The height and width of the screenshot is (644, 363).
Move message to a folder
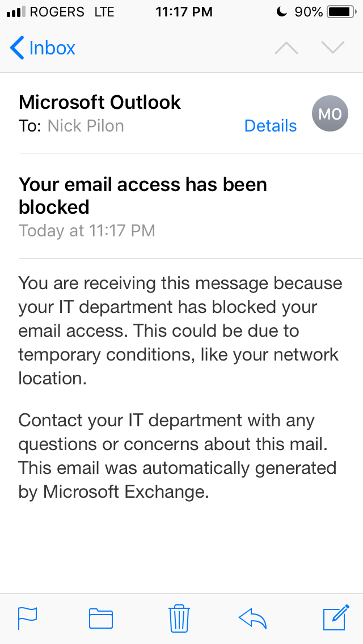pyautogui.click(x=101, y=618)
